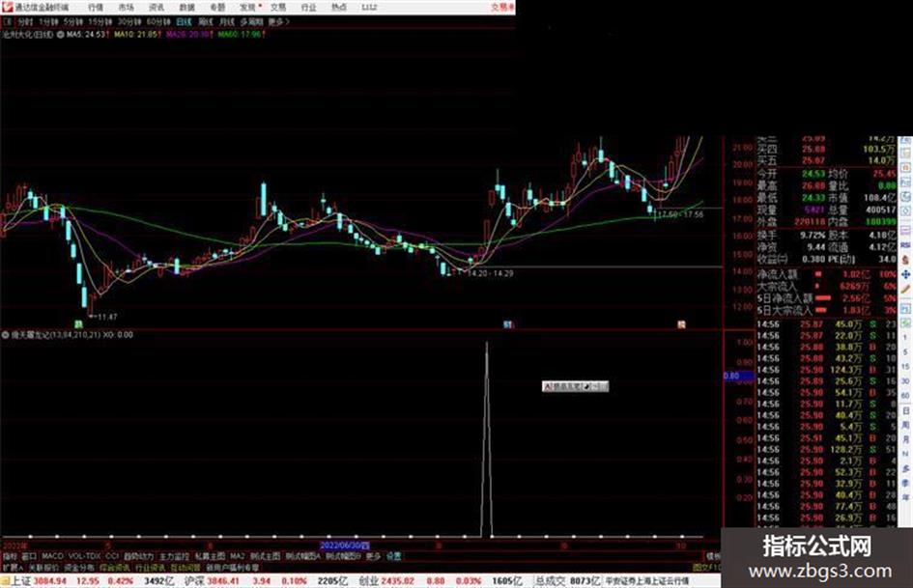Click the 扩展 expander at bottom left

(12, 567)
